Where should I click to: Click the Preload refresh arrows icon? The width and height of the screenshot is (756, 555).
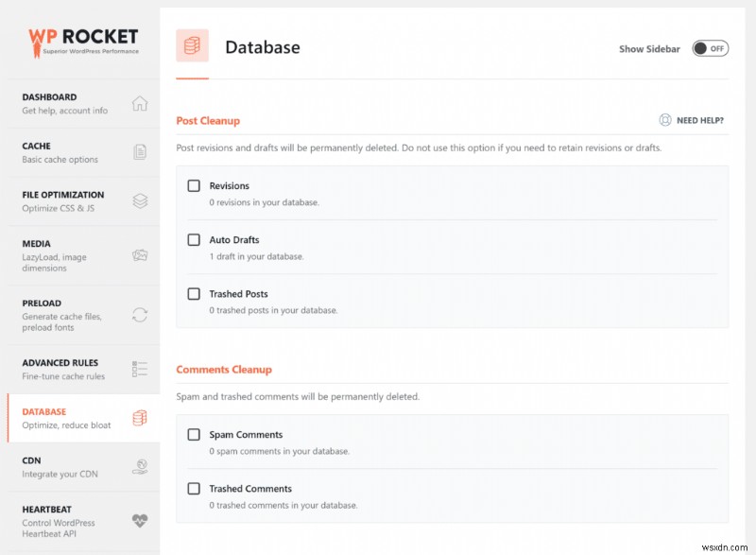point(140,315)
